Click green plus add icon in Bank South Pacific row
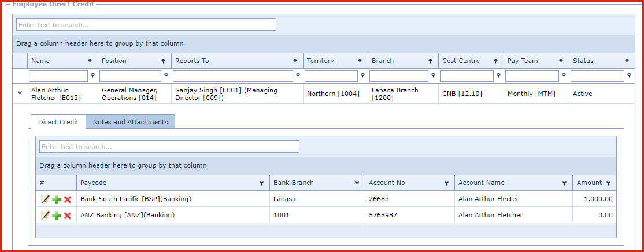Viewport: 644px width, 252px height. point(56,199)
